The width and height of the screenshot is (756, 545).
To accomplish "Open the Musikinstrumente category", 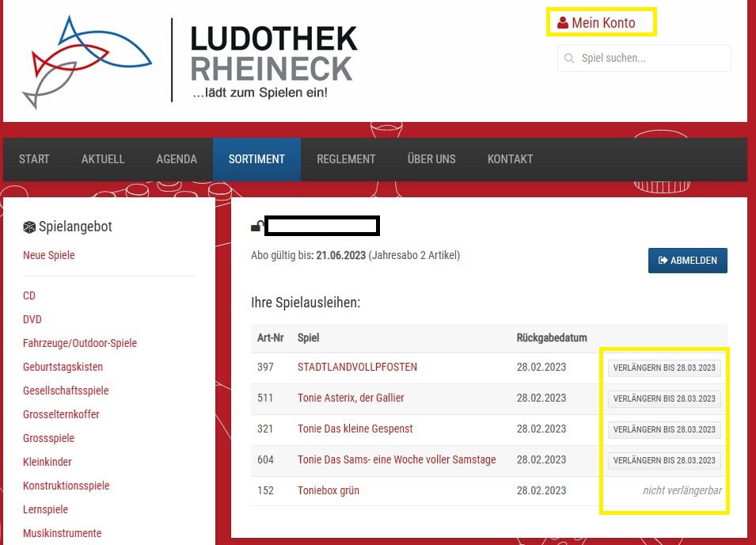I will (63, 533).
